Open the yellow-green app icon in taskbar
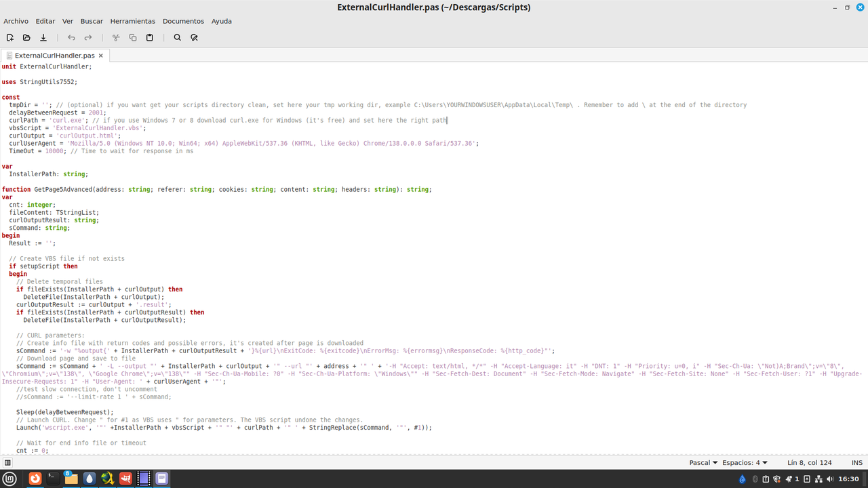 pyautogui.click(x=107, y=479)
